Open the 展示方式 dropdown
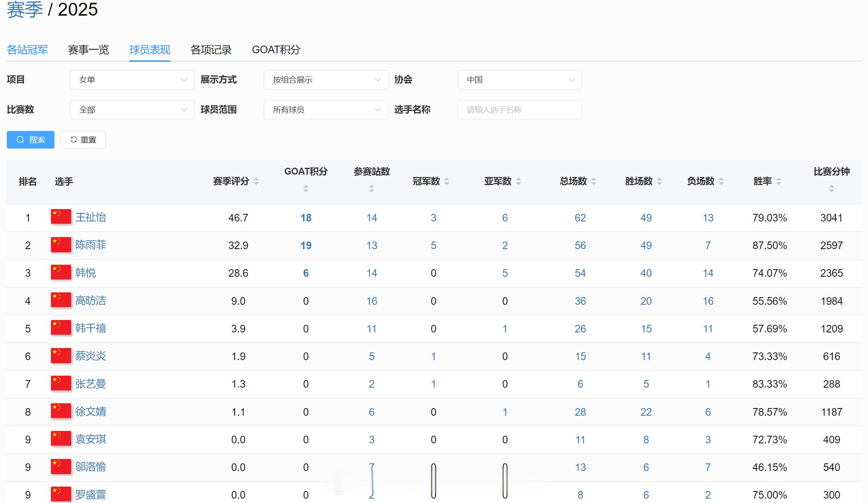The image size is (868, 503). [x=325, y=80]
